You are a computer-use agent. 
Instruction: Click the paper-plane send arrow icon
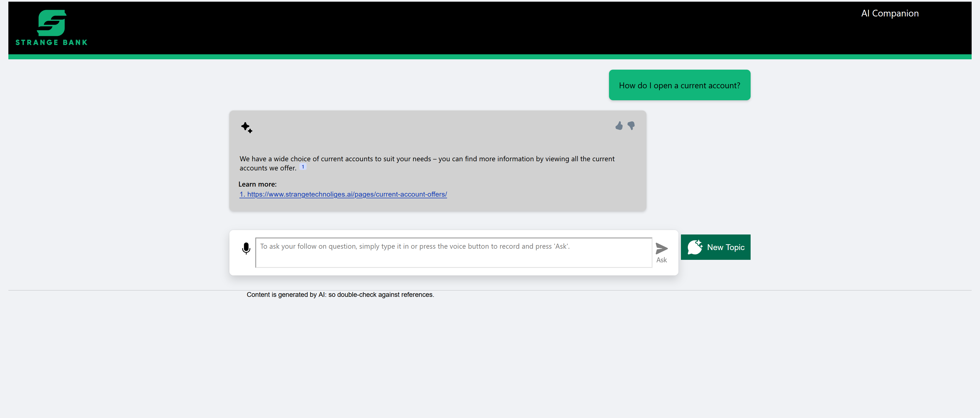point(662,248)
